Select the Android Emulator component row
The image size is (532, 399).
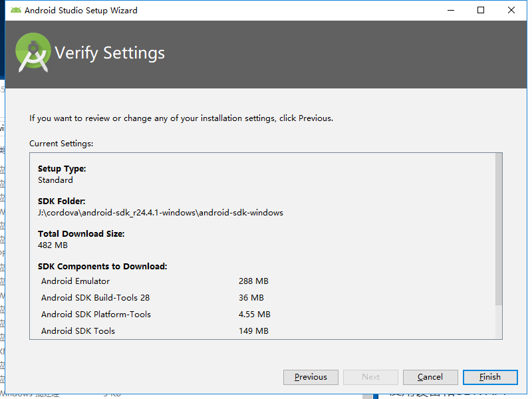155,281
